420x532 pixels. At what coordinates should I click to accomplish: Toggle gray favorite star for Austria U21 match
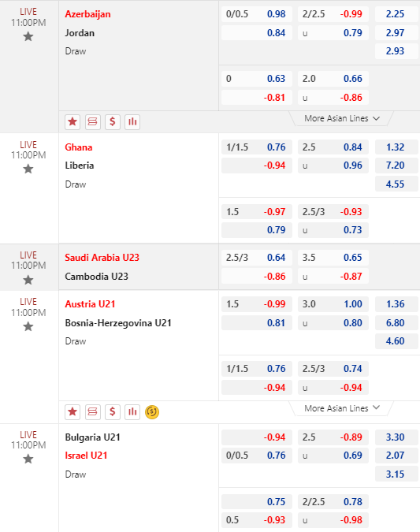(28, 326)
